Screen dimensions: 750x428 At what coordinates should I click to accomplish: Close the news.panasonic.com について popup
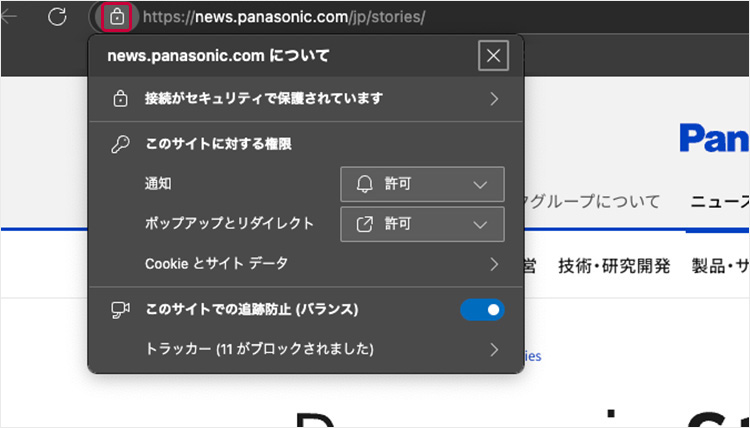pyautogui.click(x=493, y=56)
